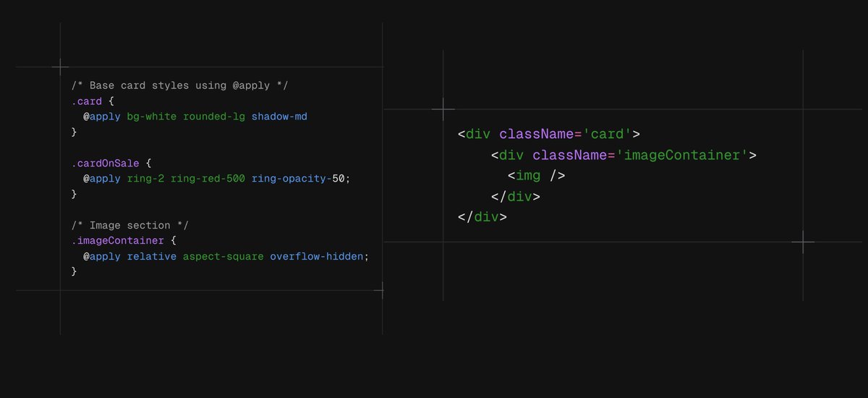Click the '.card {' selector line
Image resolution: width=868 pixels, height=398 pixels.
[x=93, y=101]
